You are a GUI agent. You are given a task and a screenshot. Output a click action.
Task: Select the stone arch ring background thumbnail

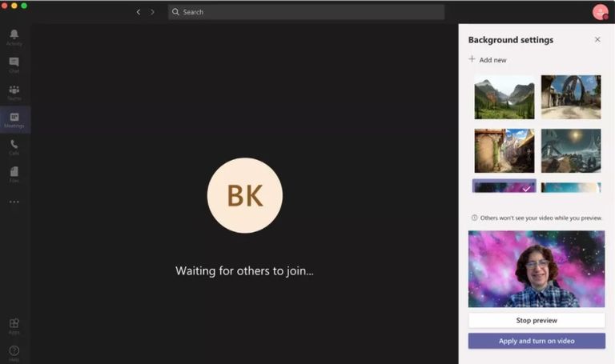[571, 97]
